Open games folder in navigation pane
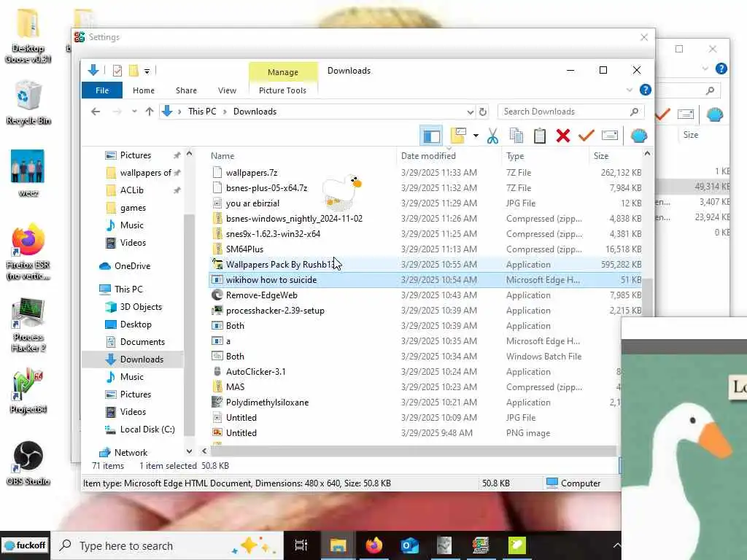This screenshot has width=747, height=560. [133, 208]
